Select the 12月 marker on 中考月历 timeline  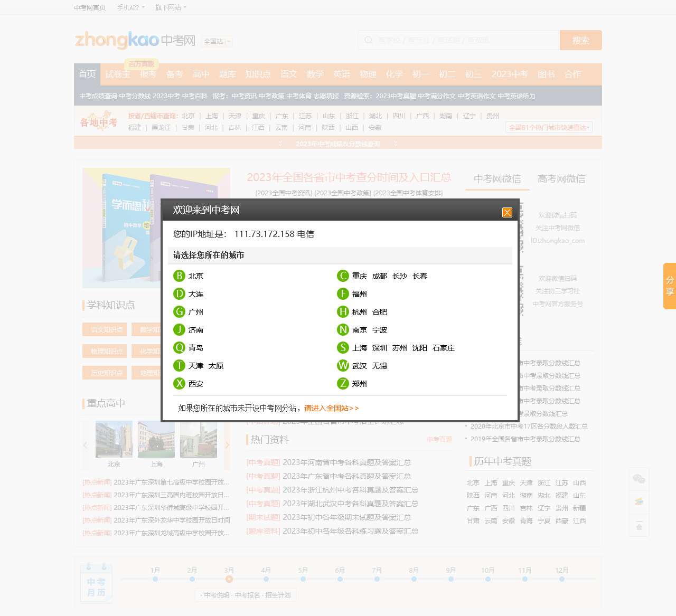click(562, 579)
